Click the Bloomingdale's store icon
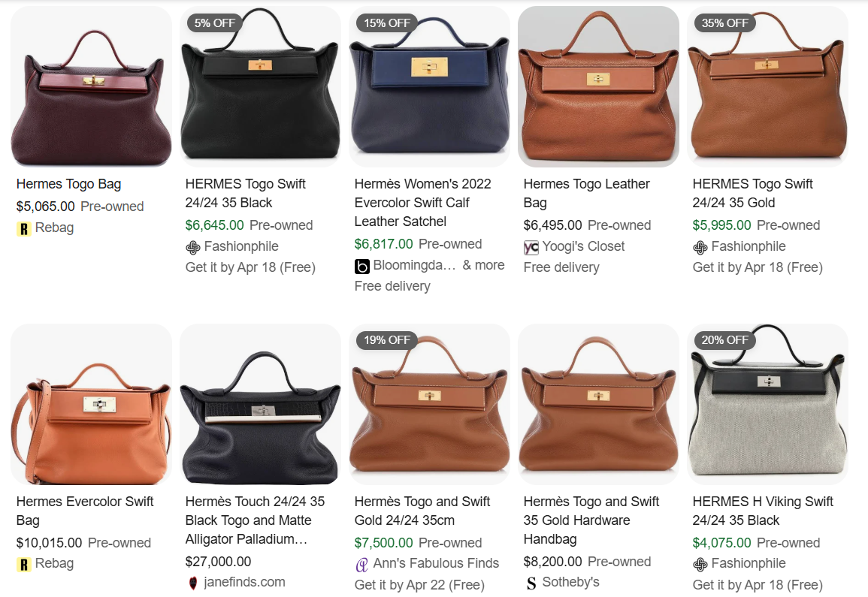The image size is (868, 597). (361, 266)
